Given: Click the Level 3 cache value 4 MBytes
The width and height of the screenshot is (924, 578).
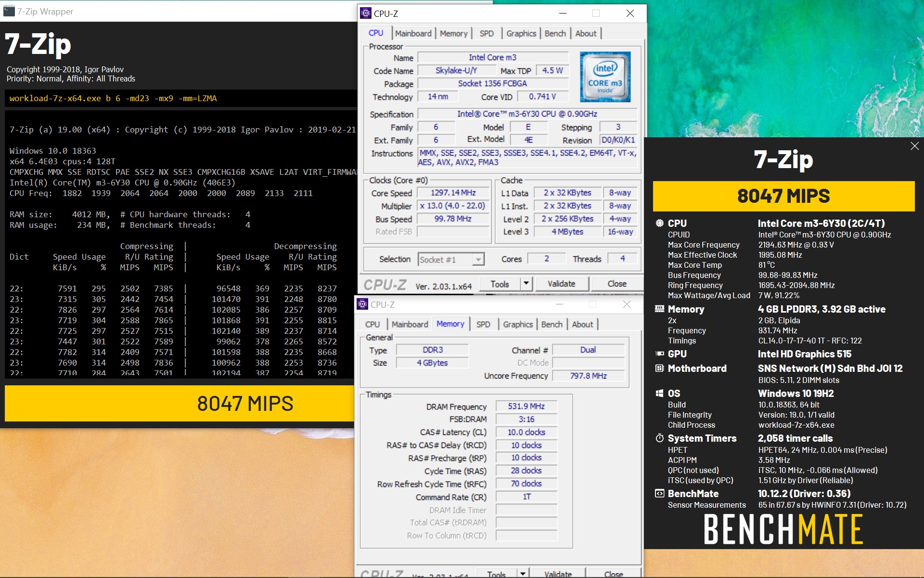Looking at the screenshot, I should [x=567, y=232].
